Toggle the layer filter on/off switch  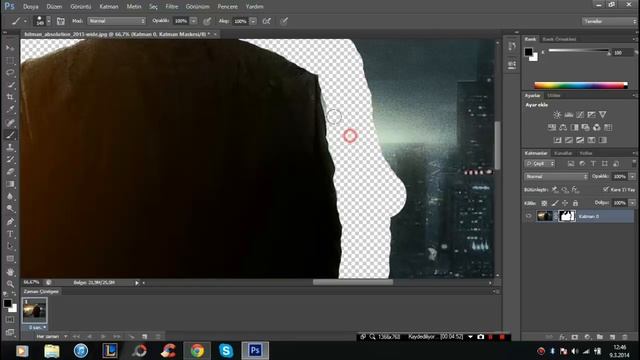(x=634, y=163)
